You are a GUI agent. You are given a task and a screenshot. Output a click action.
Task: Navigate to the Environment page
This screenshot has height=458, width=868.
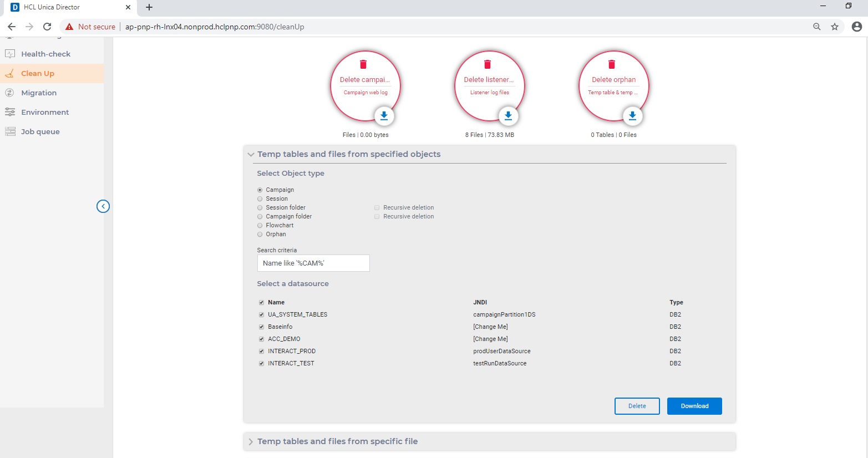45,112
